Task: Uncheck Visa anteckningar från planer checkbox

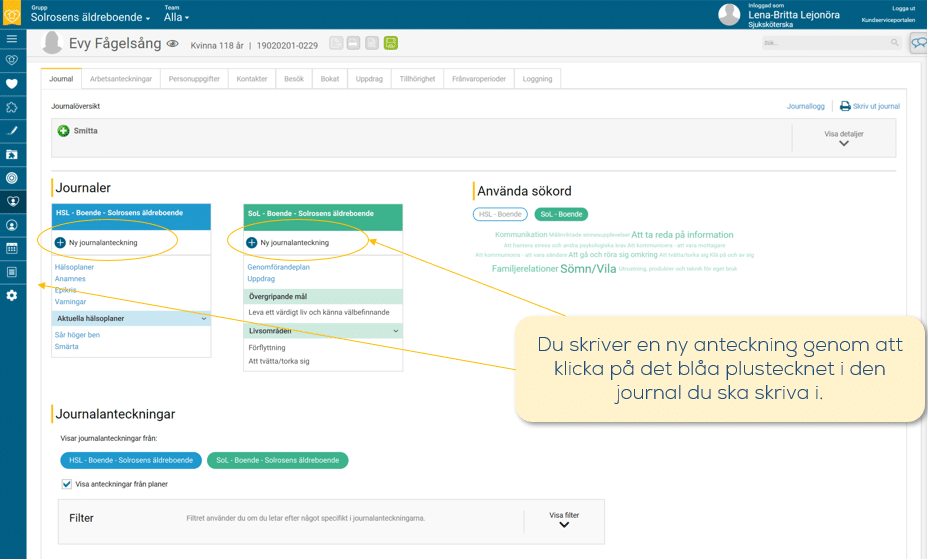Action: [67, 484]
